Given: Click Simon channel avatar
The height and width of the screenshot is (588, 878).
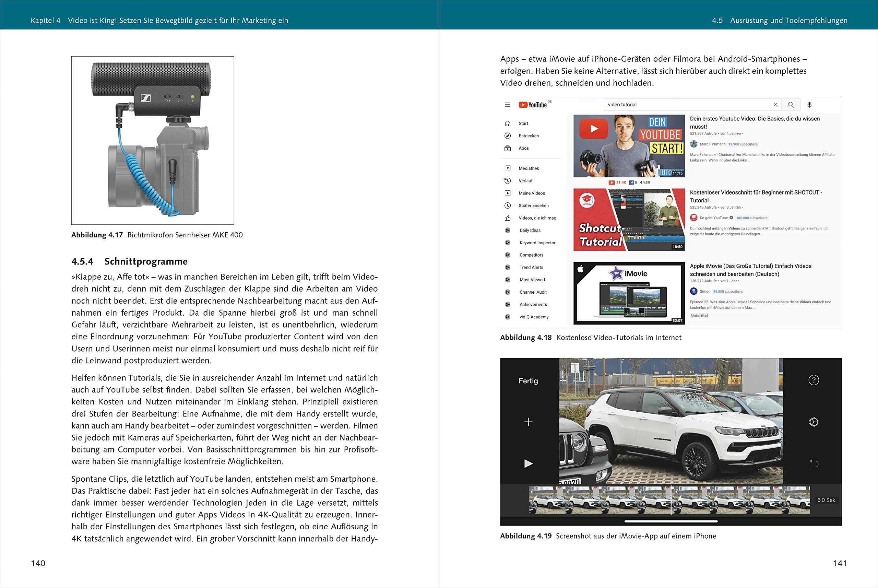Looking at the screenshot, I should point(693,291).
